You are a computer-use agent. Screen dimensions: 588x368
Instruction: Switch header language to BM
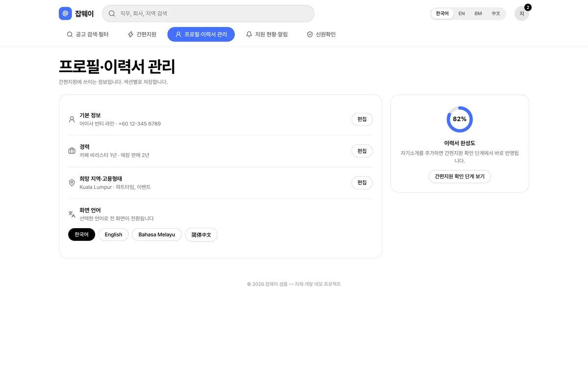[x=478, y=14]
